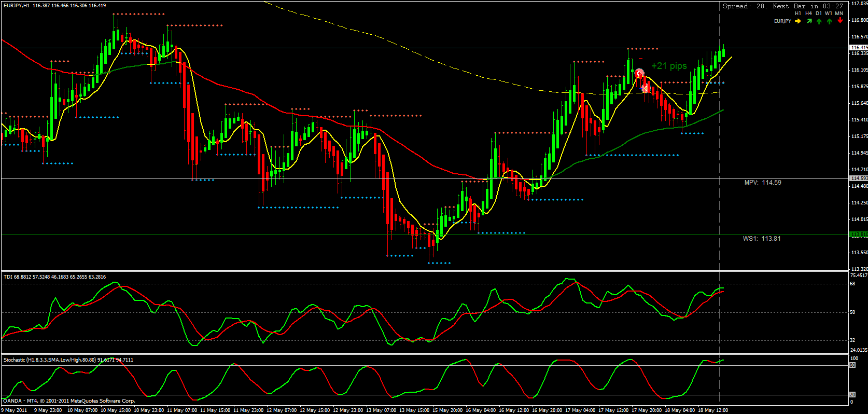The width and height of the screenshot is (868, 414).
Task: Click the Stochastic indicator parameters label
Action: click(68, 360)
